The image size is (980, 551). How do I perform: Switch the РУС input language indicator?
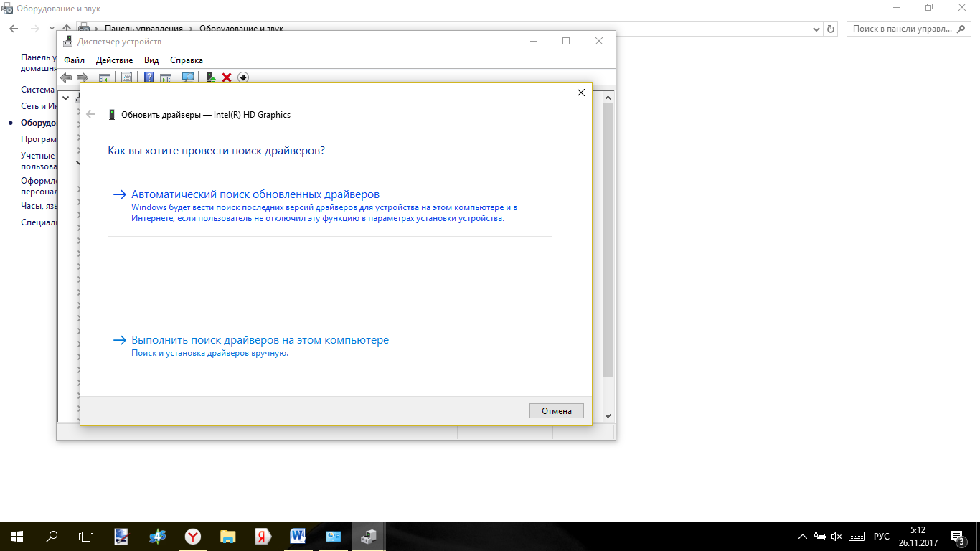[881, 537]
